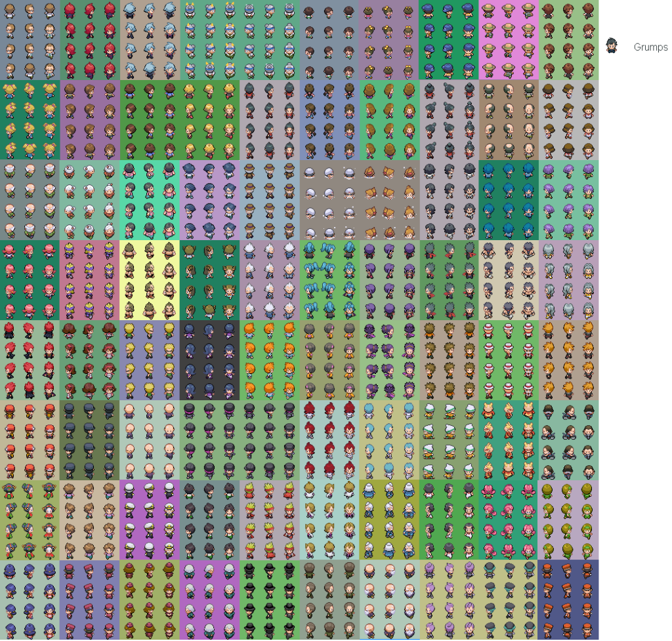
Task: Select the red spiky hair sheet on sage
Action: (x=30, y=360)
